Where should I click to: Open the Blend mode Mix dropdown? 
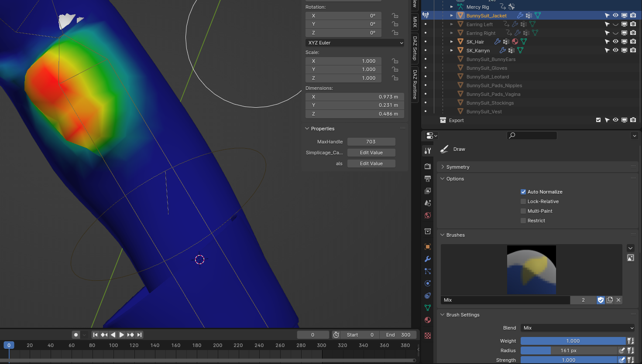point(578,328)
